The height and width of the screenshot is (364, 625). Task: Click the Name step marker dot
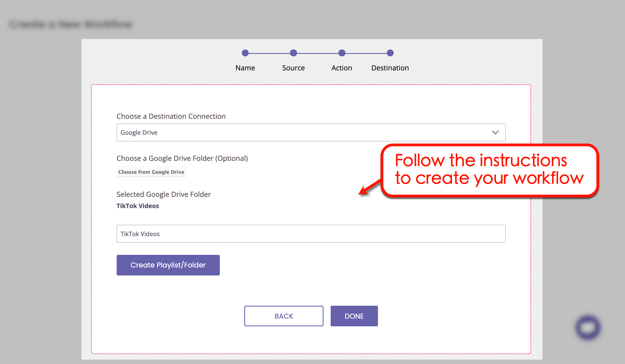pyautogui.click(x=245, y=53)
